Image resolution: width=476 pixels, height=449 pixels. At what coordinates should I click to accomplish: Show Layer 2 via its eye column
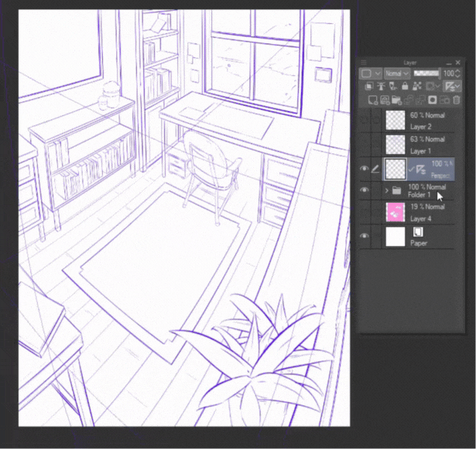pos(365,121)
